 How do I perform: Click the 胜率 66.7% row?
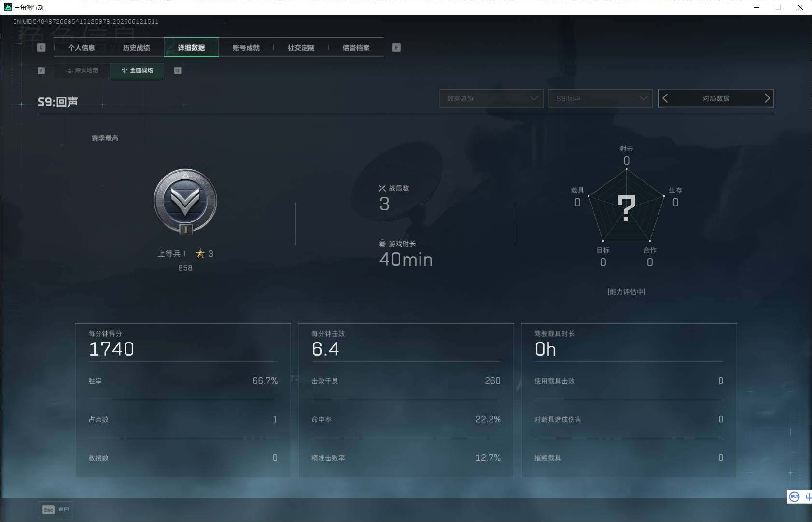183,381
